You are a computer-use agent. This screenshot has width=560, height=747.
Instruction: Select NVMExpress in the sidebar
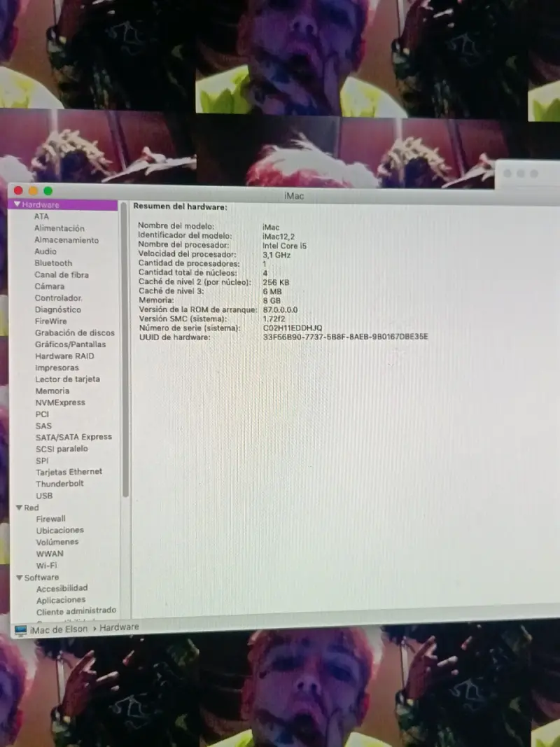click(x=60, y=403)
